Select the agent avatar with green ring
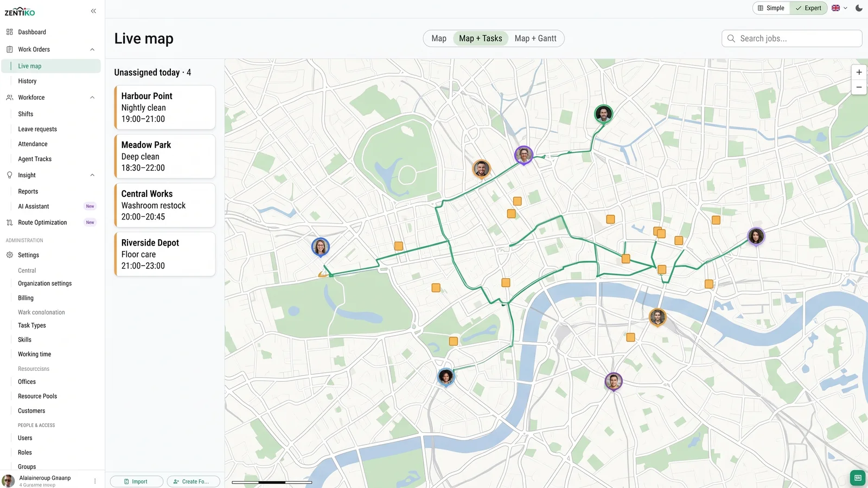 603,114
